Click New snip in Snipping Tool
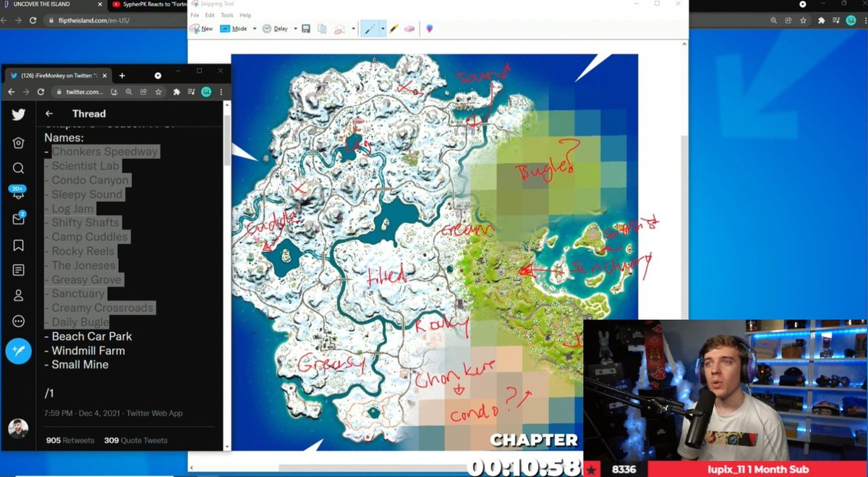868x477 pixels. tap(202, 29)
